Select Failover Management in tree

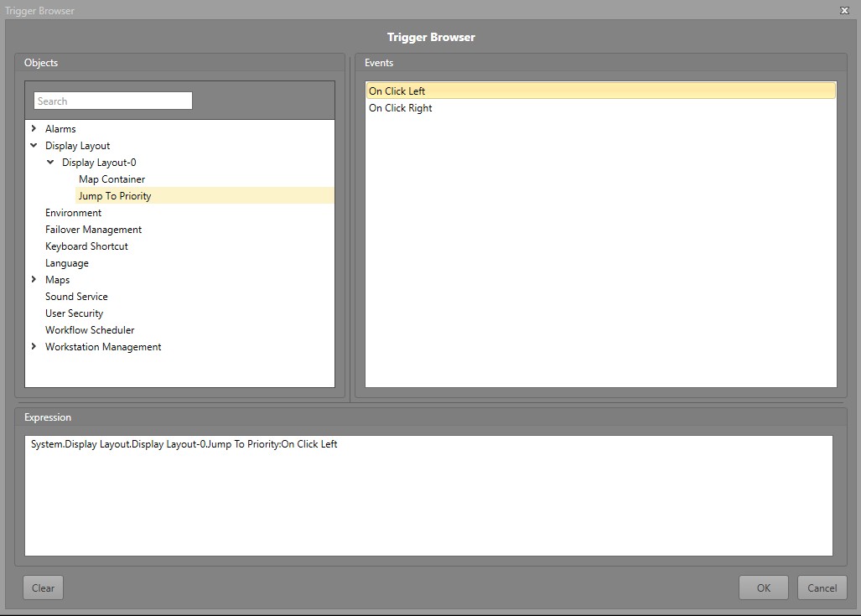click(93, 230)
